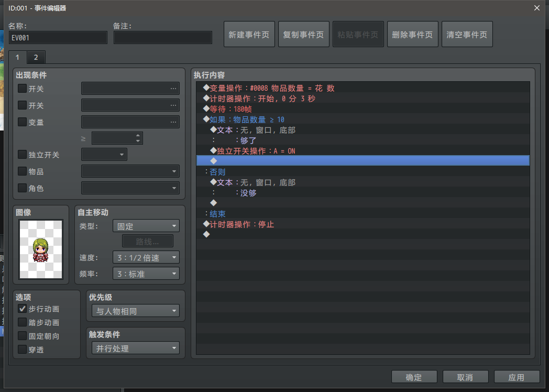This screenshot has height=392, width=549.
Task: Switch to event page tab 2
Action: point(36,57)
